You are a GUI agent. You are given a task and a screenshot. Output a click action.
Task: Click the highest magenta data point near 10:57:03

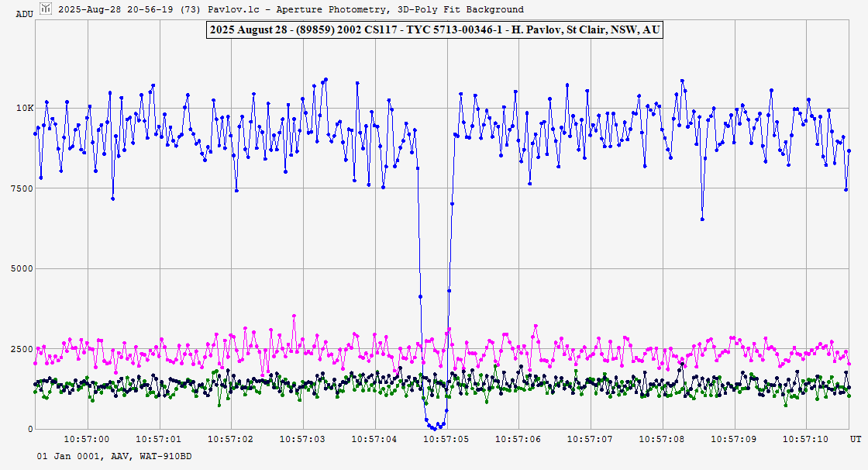pos(294,316)
